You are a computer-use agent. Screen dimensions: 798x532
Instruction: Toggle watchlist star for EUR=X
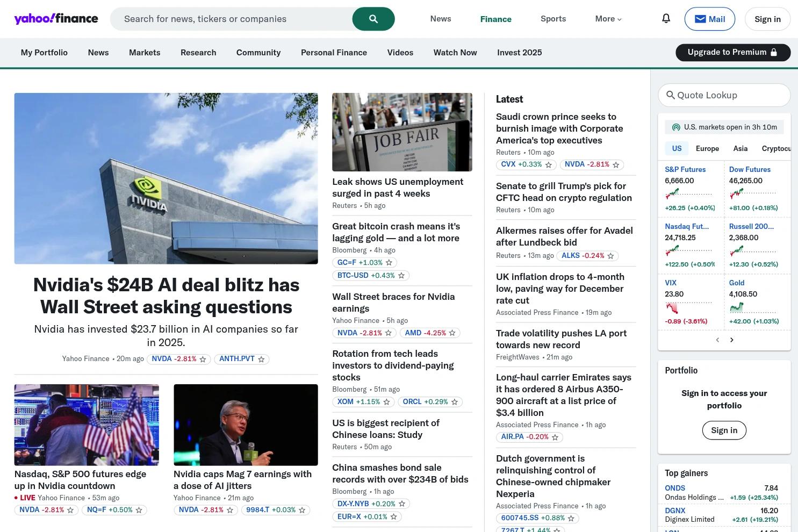coord(394,517)
